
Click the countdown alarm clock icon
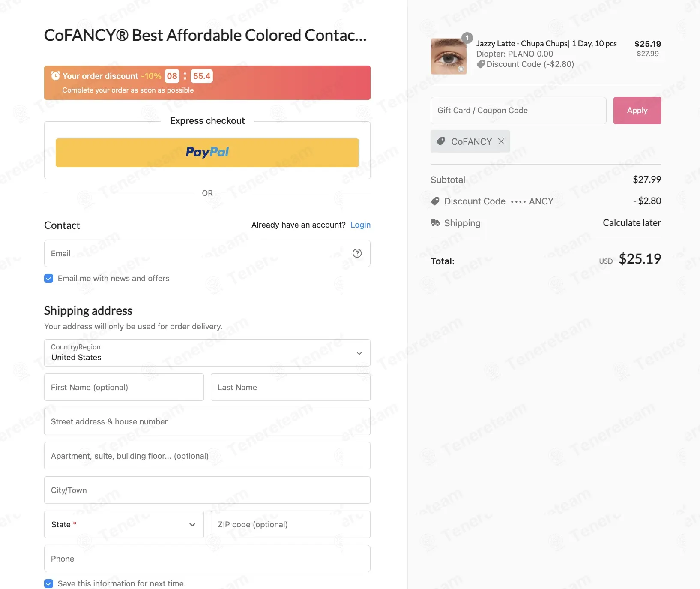[x=55, y=76]
